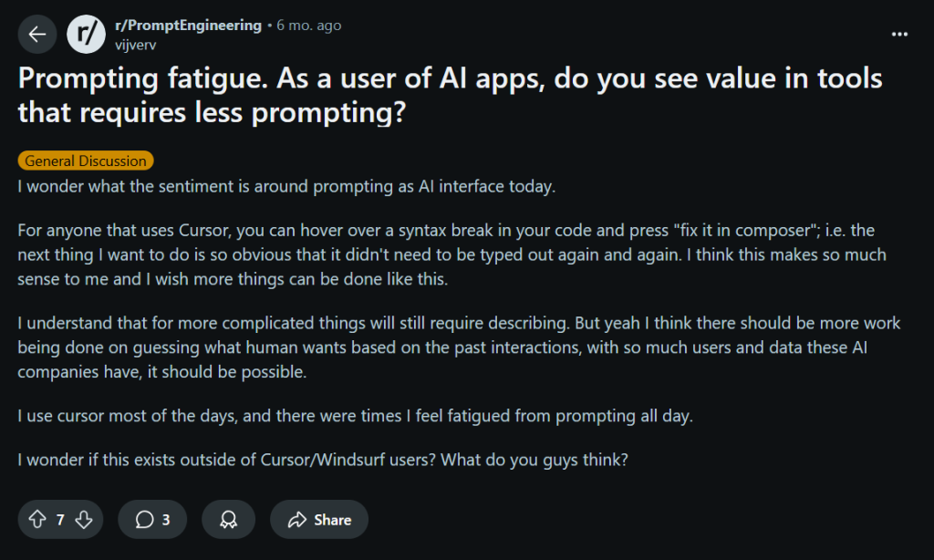
Task: Open the three-dot post options menu
Action: 899,35
